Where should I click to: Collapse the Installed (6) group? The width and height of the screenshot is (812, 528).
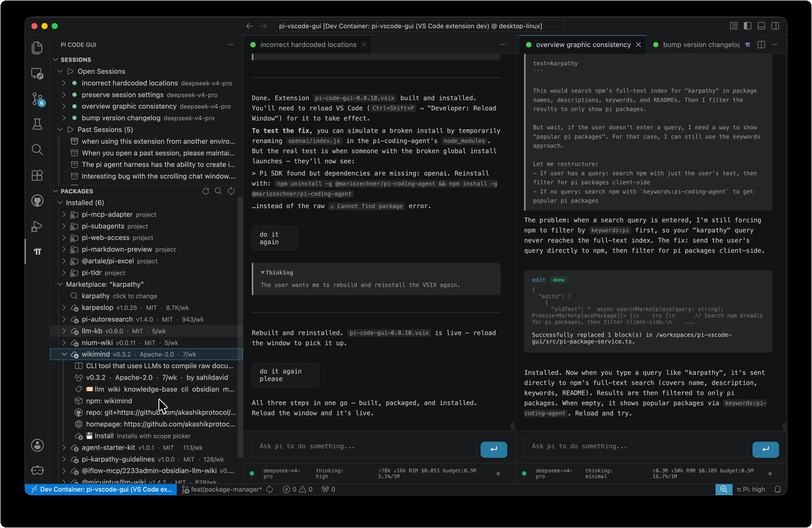click(60, 203)
